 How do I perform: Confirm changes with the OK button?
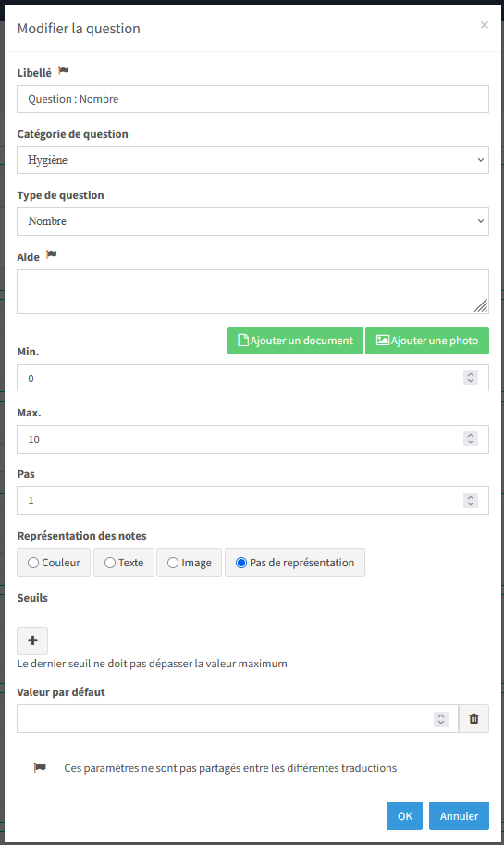pos(404,816)
